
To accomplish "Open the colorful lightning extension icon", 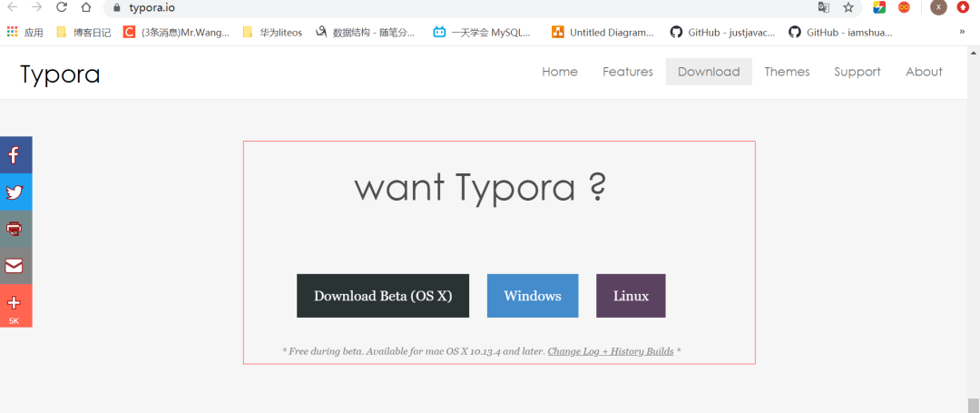I will tap(879, 7).
